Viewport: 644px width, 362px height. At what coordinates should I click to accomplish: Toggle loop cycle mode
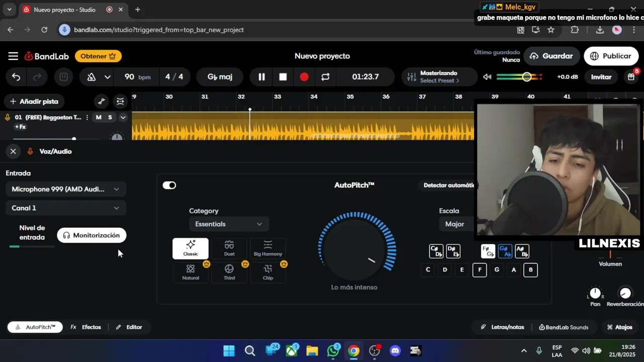pos(326,77)
